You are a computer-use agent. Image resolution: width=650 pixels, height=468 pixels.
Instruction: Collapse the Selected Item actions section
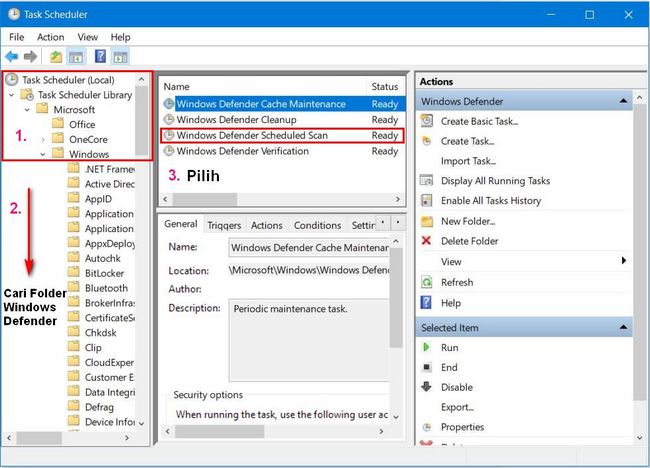click(623, 327)
